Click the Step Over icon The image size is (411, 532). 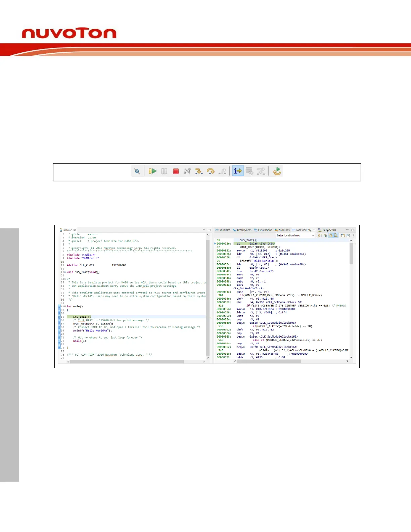(x=211, y=171)
